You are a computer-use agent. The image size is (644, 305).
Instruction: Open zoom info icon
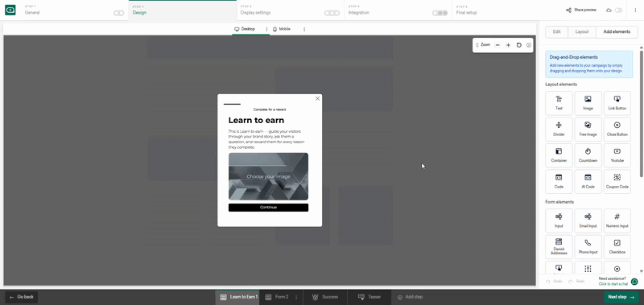[529, 45]
